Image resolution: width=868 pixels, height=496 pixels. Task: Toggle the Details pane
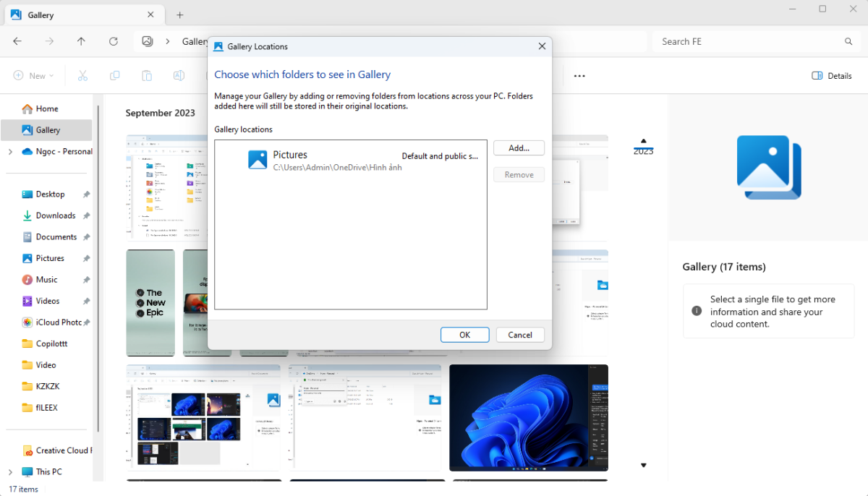(x=832, y=76)
